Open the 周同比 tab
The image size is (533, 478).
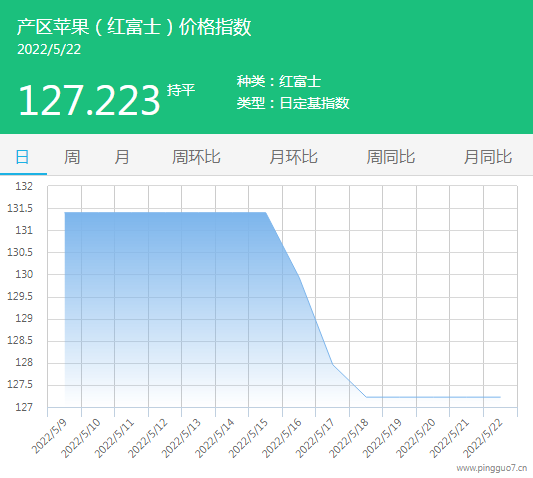(391, 157)
